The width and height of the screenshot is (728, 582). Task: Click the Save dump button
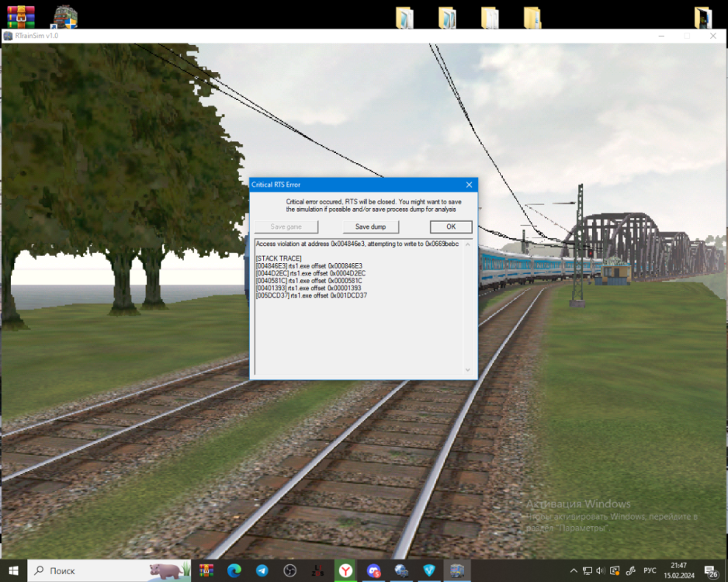[370, 227]
